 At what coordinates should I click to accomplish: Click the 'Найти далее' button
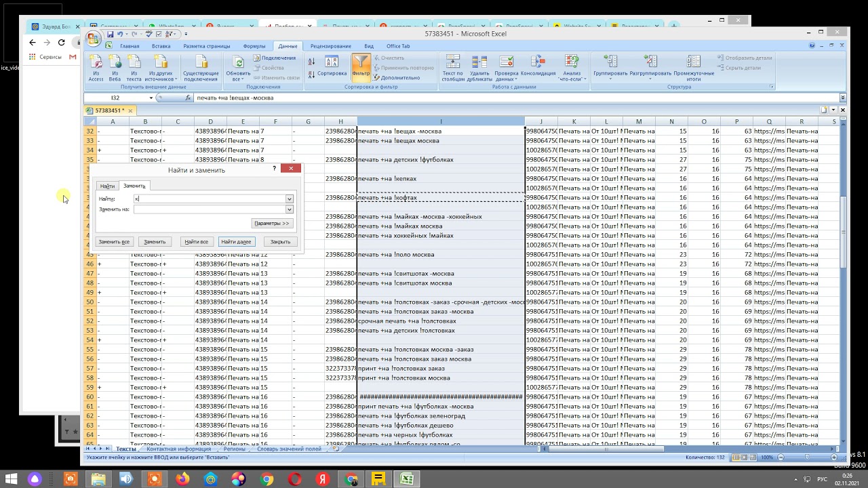(x=236, y=242)
